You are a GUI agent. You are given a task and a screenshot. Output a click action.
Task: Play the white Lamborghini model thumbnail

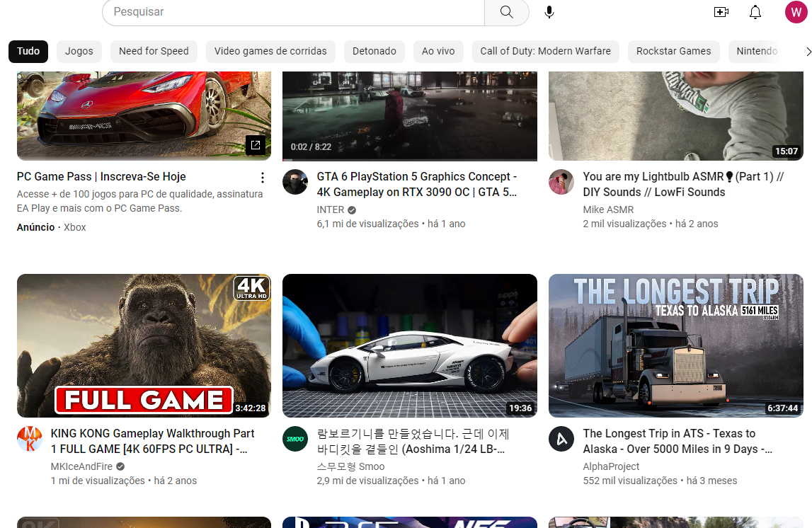point(410,346)
